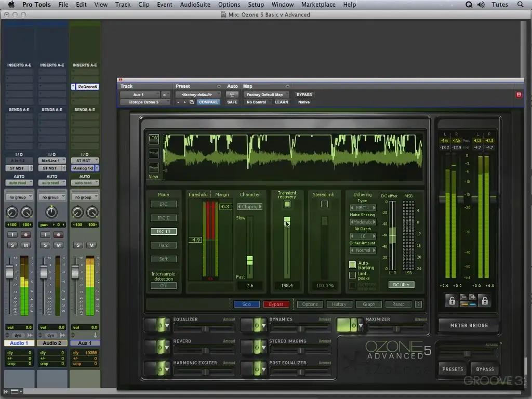Viewport: 532px width, 399px height.
Task: Open the no group selector on Audio 1
Action: [x=19, y=197]
